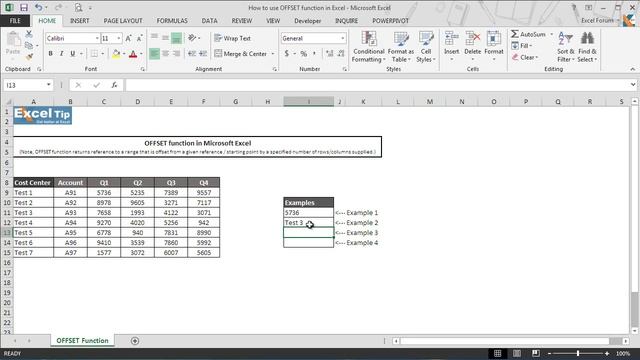Activate the Format Painter brush

29,56
